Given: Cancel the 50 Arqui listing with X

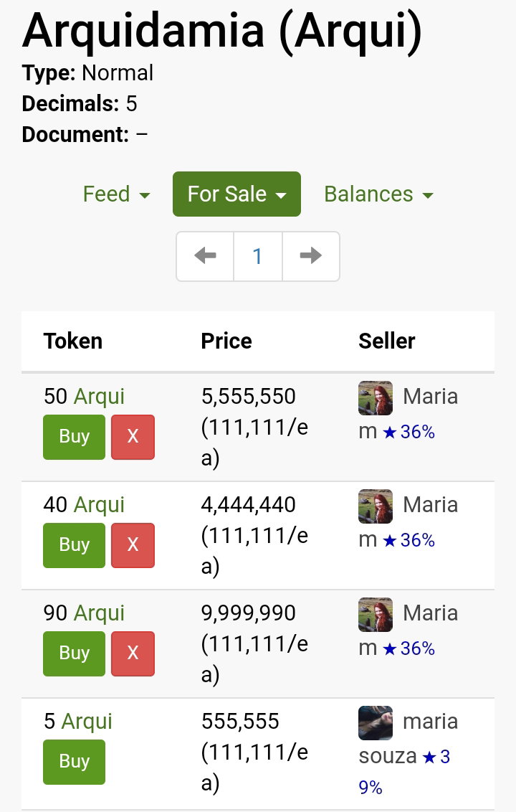Looking at the screenshot, I should (x=133, y=437).
